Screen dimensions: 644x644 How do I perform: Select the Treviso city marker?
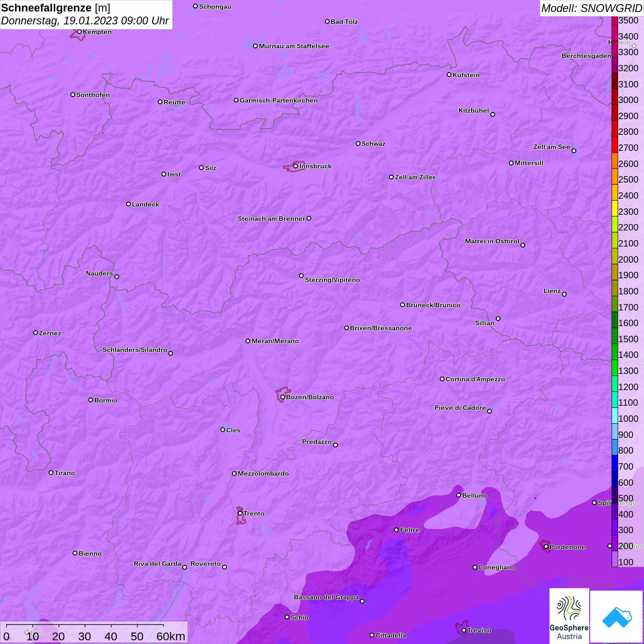tap(464, 630)
